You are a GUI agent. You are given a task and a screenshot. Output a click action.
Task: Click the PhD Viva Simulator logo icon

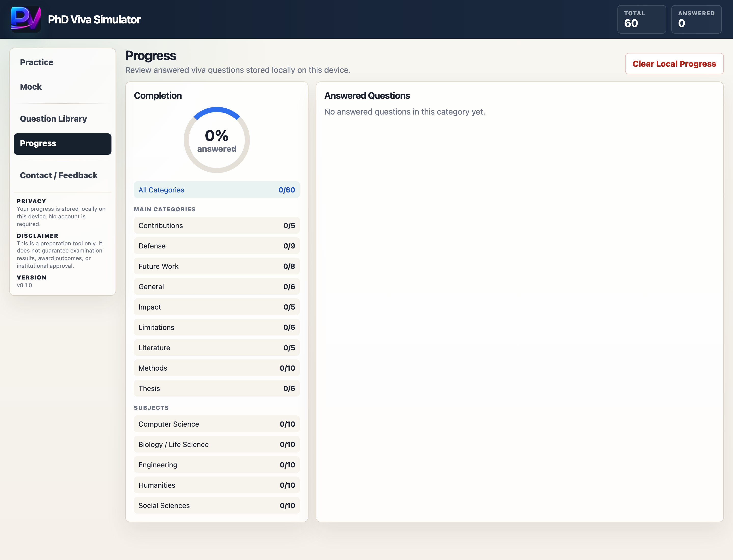click(26, 19)
